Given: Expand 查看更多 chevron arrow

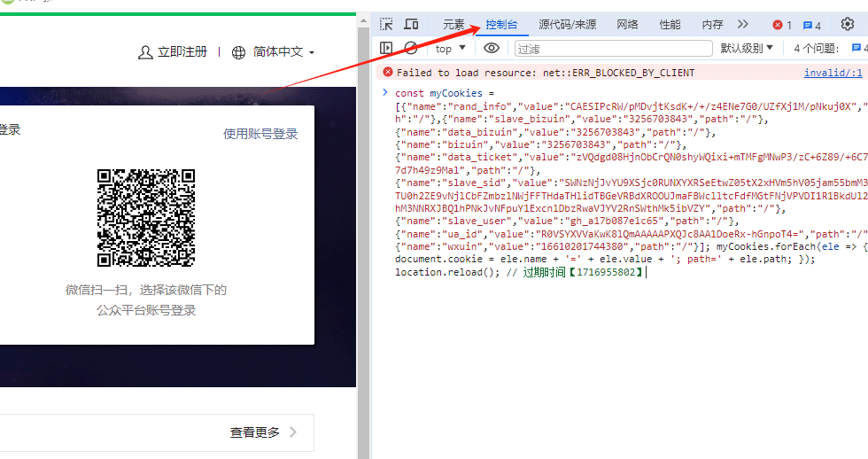Looking at the screenshot, I should 293,432.
